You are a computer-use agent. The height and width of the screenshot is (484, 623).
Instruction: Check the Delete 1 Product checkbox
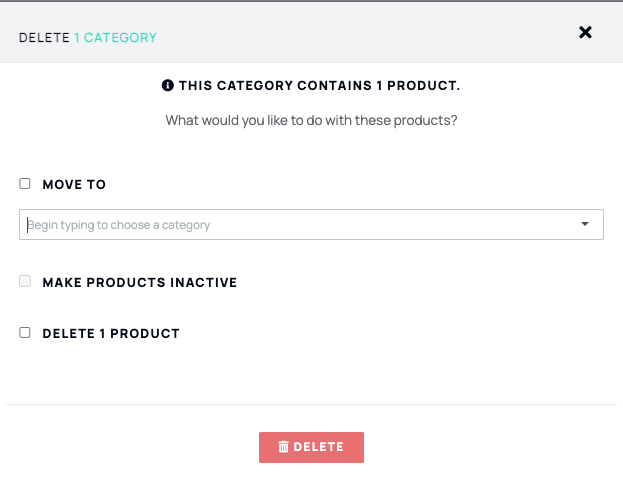[x=25, y=332]
